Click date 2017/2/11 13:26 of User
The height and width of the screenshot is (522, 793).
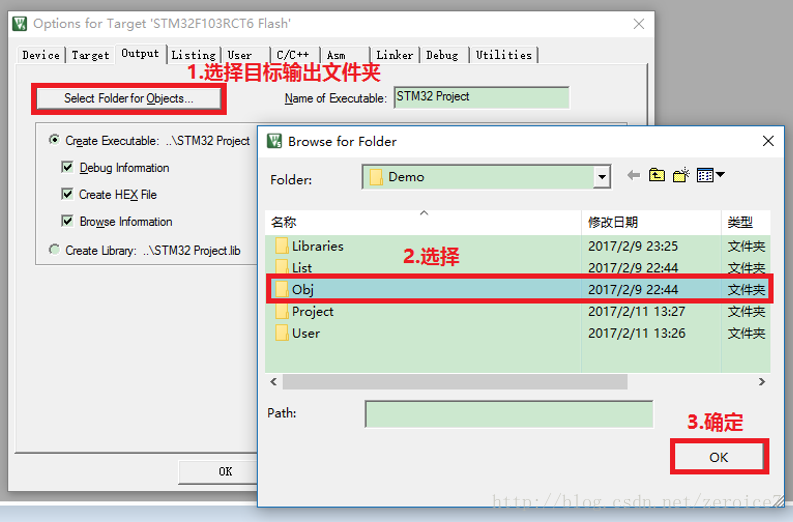tap(636, 333)
